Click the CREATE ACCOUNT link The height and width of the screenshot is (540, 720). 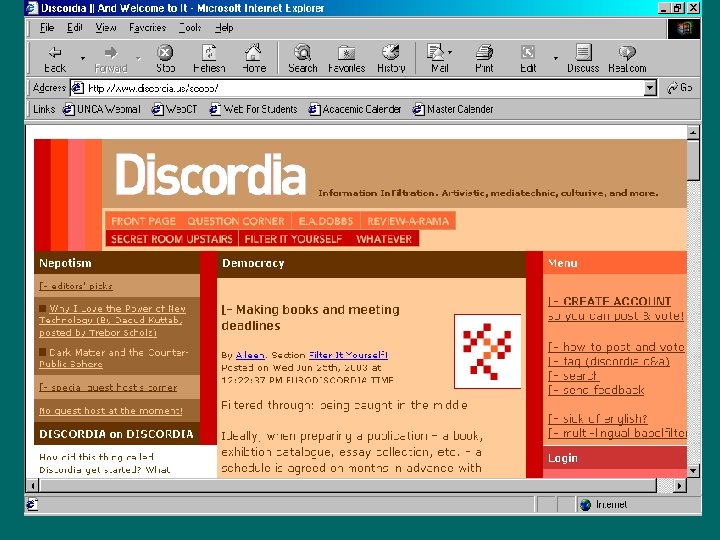610,301
